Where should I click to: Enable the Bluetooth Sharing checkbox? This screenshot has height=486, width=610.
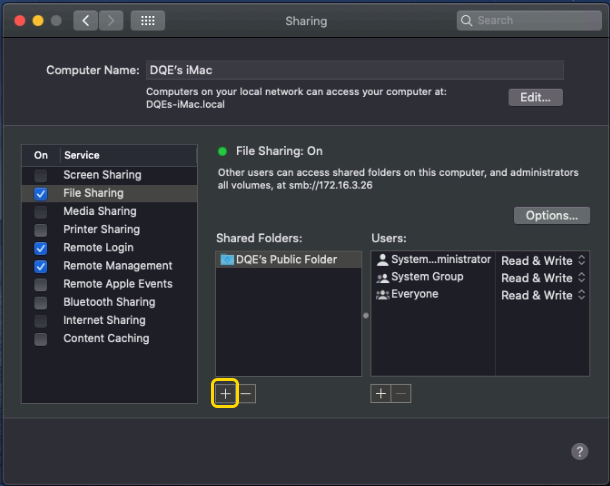[x=40, y=303]
